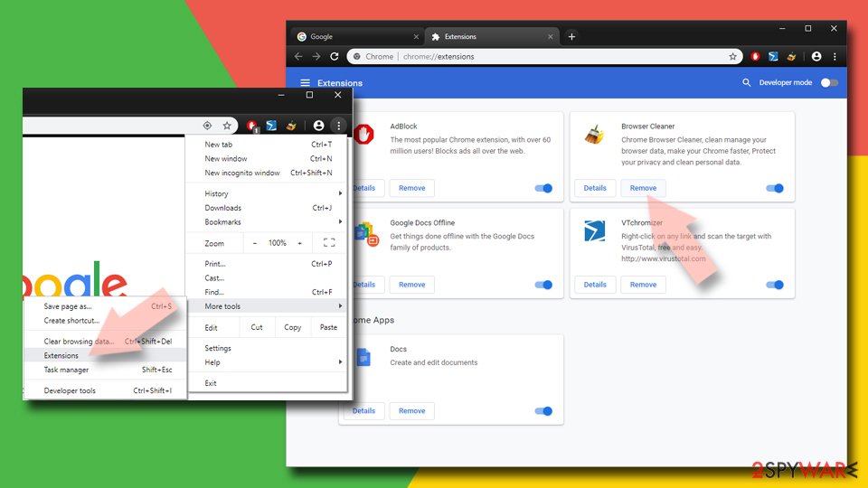
Task: Select New tab menu item
Action: click(x=268, y=145)
